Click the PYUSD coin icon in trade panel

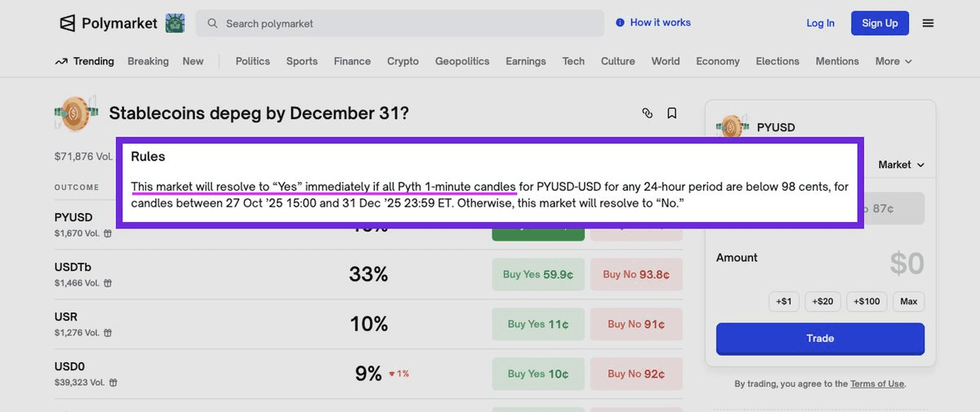point(733,126)
